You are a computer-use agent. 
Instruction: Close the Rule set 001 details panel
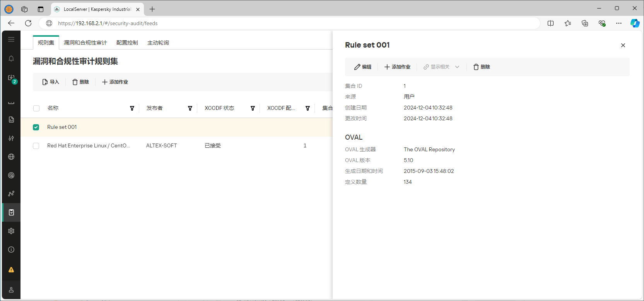[x=623, y=45]
